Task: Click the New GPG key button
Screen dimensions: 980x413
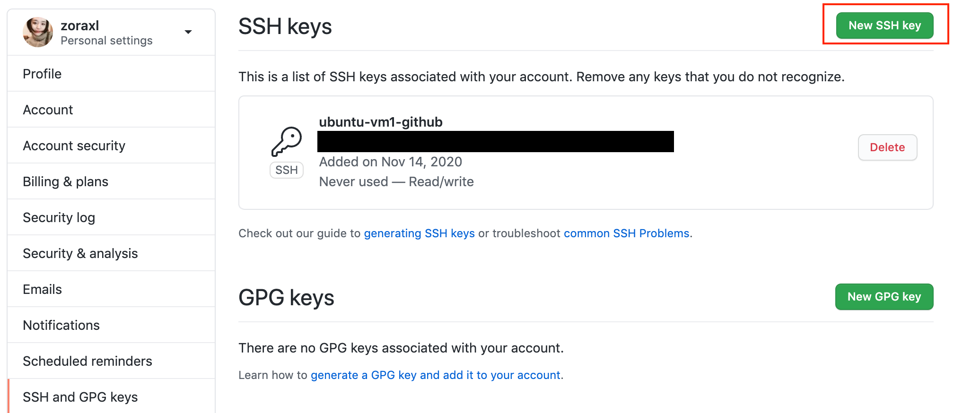Action: tap(884, 297)
